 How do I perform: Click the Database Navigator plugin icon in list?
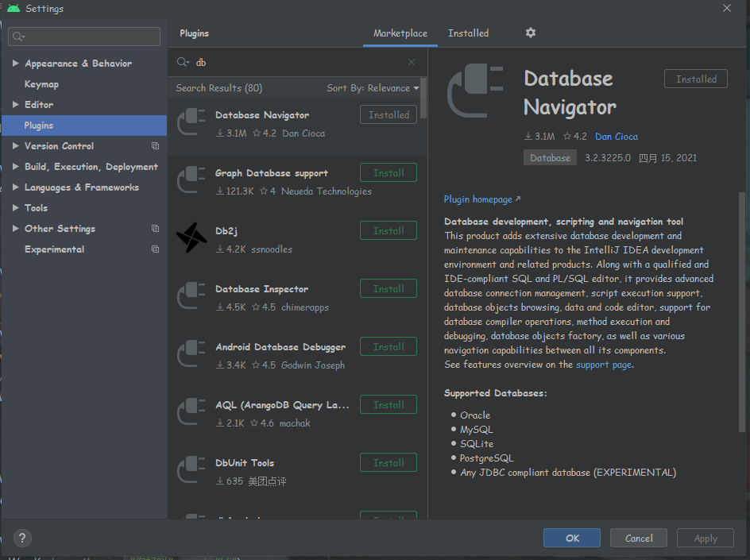pos(191,122)
